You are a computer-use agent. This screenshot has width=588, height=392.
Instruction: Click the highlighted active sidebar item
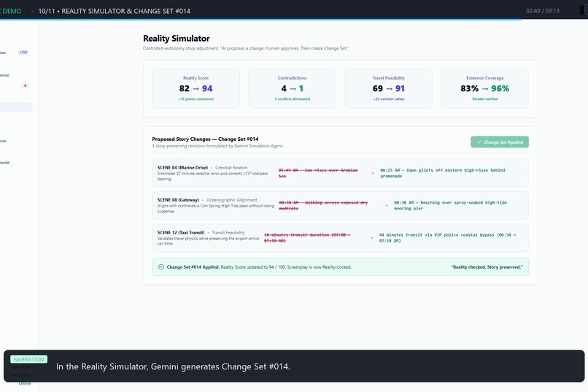click(x=16, y=107)
